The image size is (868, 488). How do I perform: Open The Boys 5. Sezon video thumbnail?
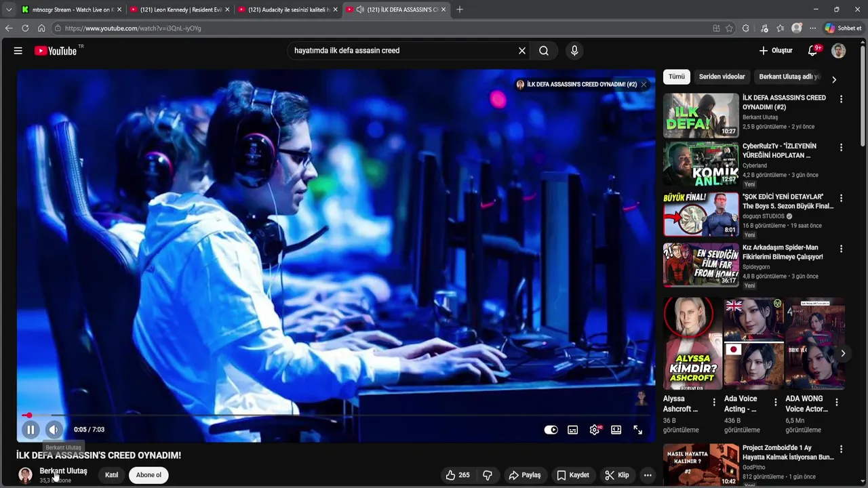[x=701, y=214]
